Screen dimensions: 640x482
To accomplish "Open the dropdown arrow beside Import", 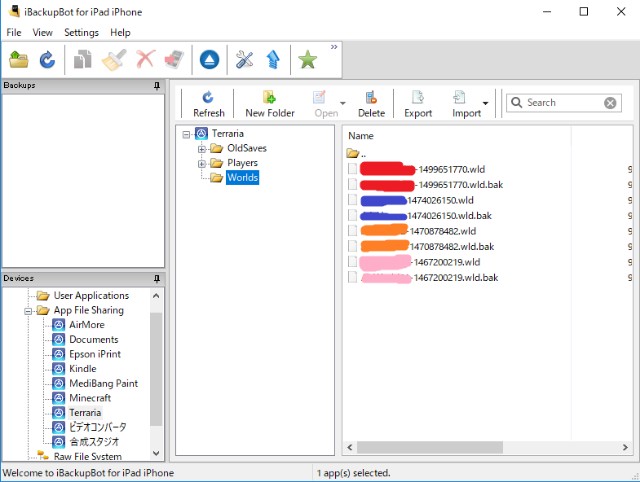I will pos(485,103).
